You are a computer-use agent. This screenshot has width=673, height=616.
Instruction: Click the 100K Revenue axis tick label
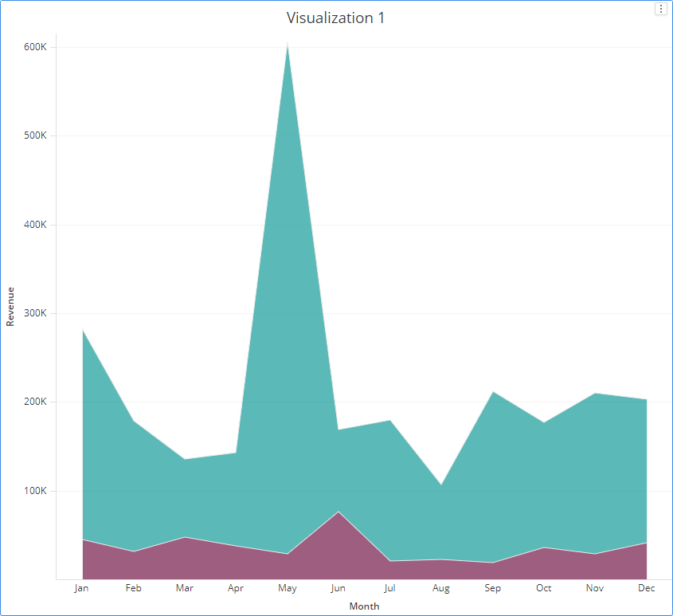pyautogui.click(x=36, y=491)
